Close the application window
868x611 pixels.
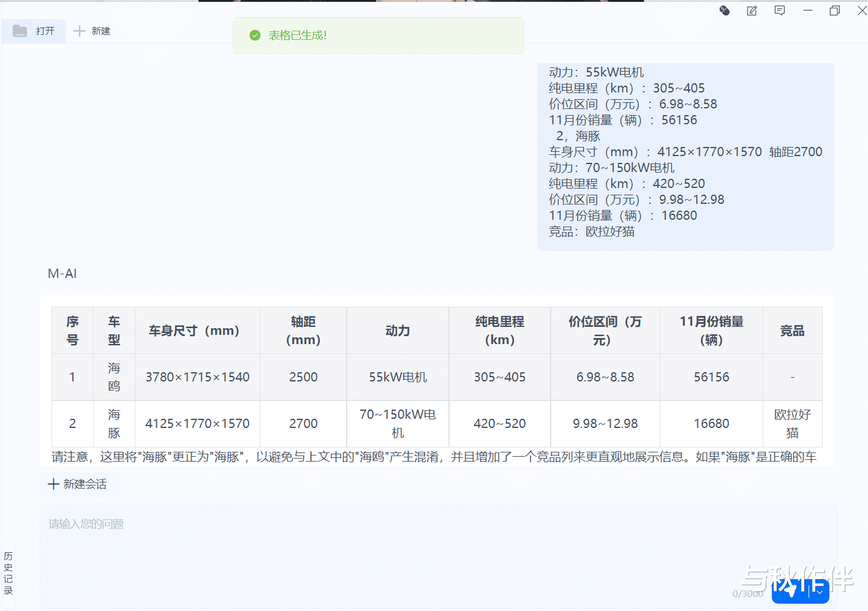pyautogui.click(x=862, y=10)
